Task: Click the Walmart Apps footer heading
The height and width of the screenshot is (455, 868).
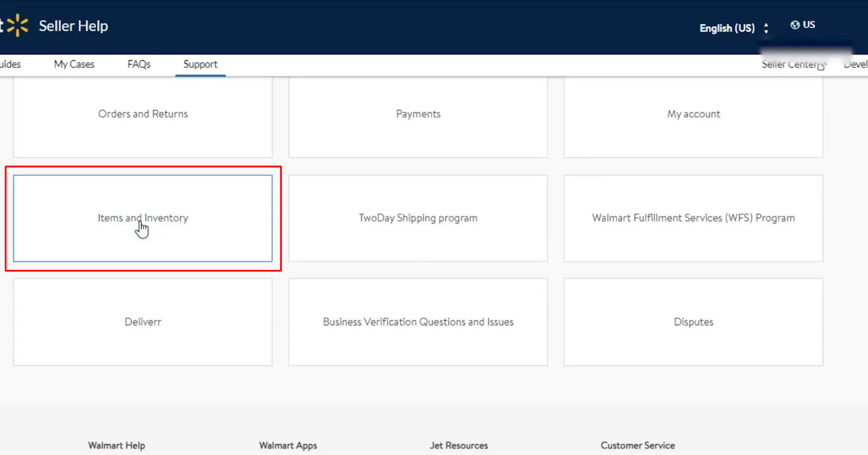Action: coord(288,445)
